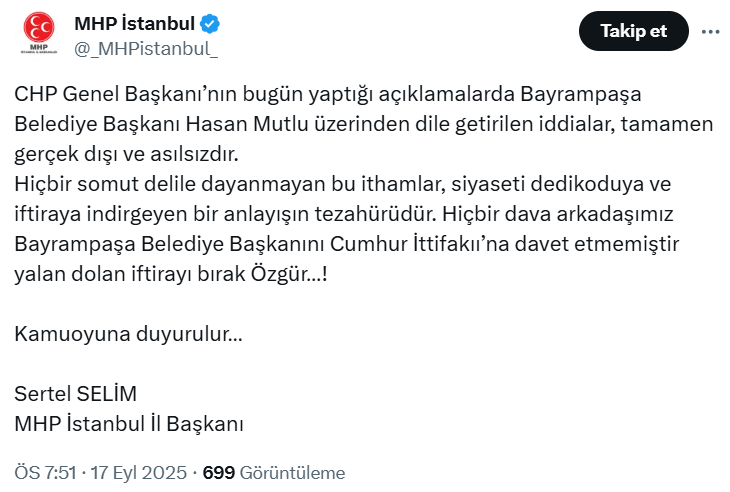Open the 699 Görüntüleme view count
This screenshot has height=492, width=730.
[273, 473]
